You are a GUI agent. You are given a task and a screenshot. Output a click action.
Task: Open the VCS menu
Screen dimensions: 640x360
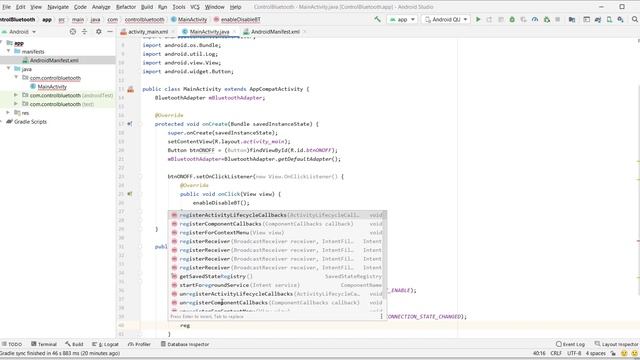pyautogui.click(x=195, y=7)
